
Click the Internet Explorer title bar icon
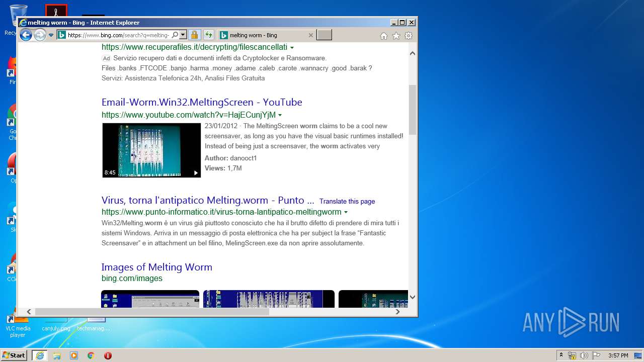(23, 23)
